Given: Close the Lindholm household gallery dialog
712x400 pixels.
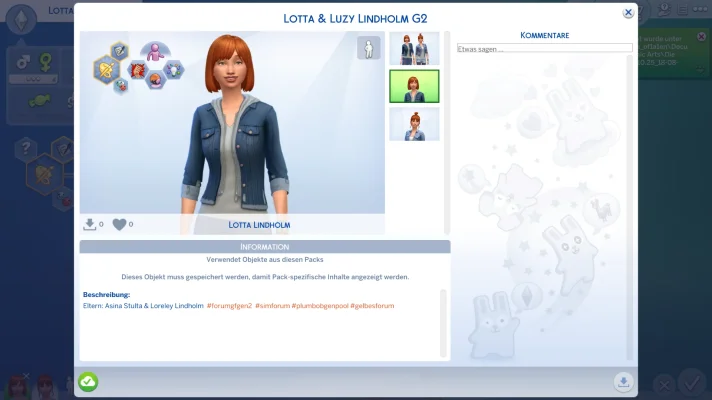Looking at the screenshot, I should [628, 13].
